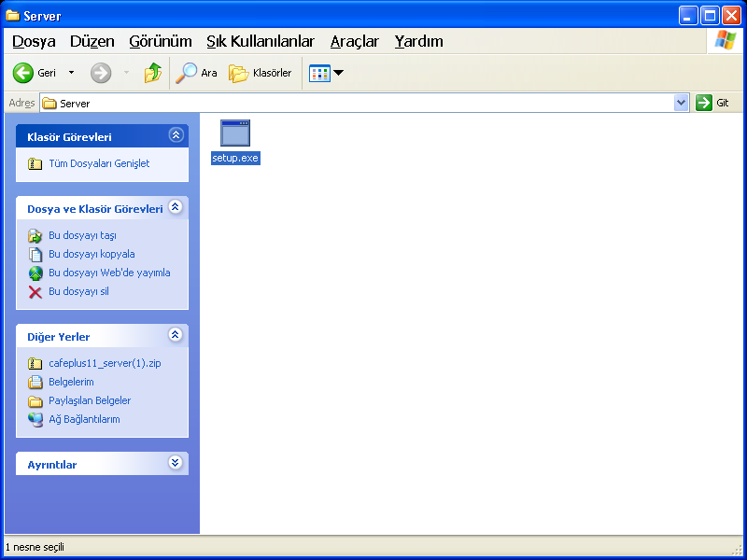The height and width of the screenshot is (560, 747).
Task: Open the Dosya menu
Action: (x=34, y=41)
